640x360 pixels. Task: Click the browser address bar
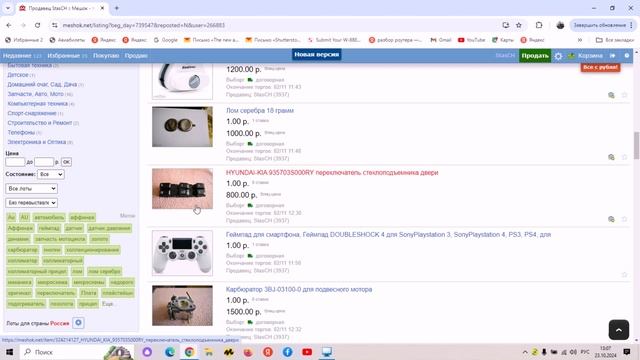pos(278,25)
